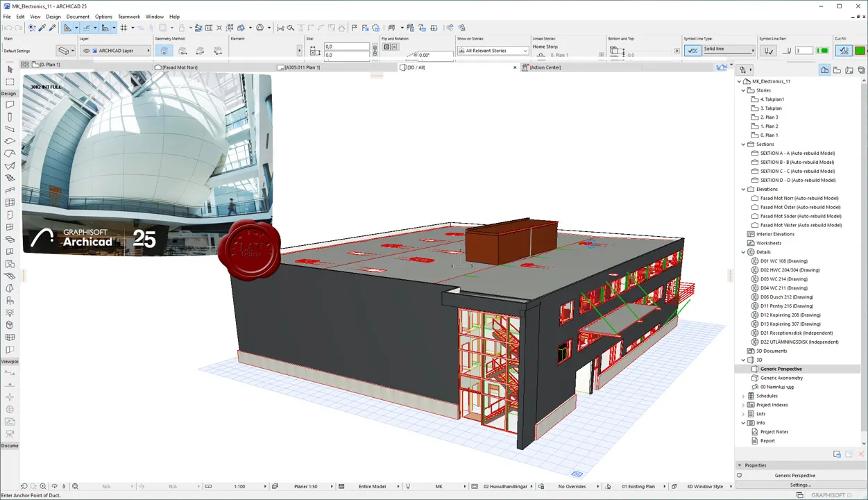Viewport: 868px width, 500px height.
Task: Activate the Pick Up Parameters eyedropper
Action: pos(42,28)
